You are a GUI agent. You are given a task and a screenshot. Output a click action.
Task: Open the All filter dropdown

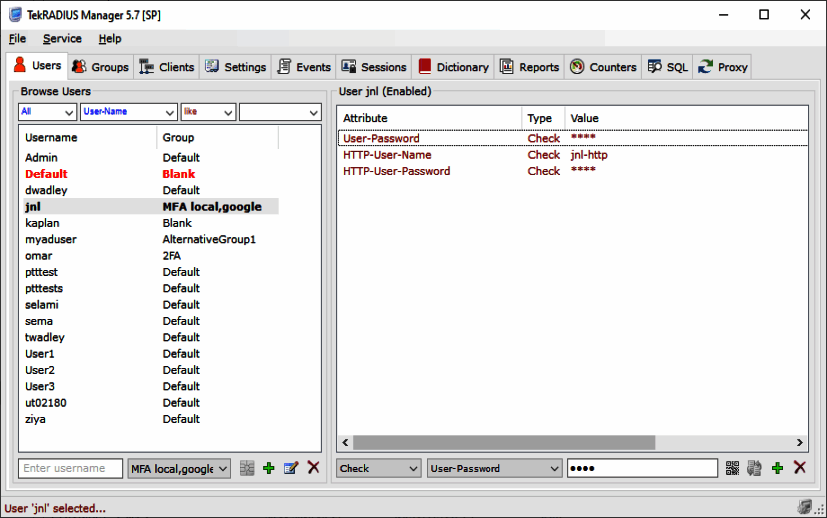click(x=47, y=112)
